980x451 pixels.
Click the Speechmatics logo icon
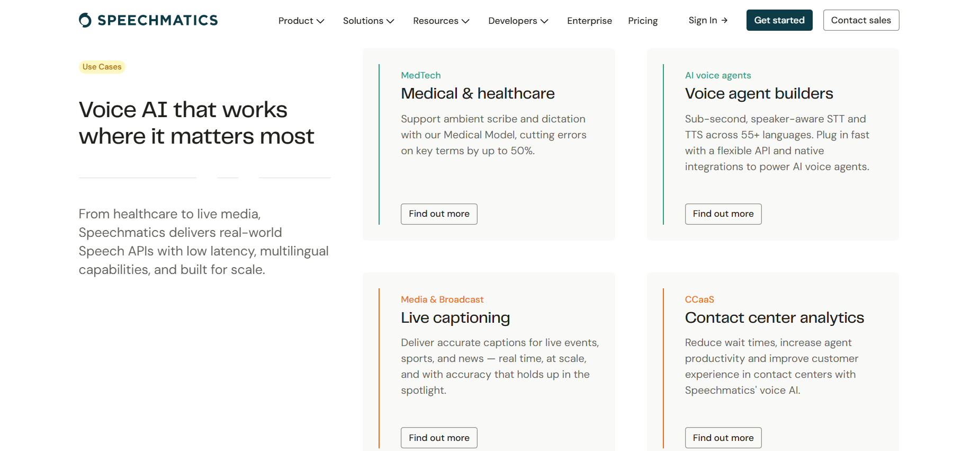pyautogui.click(x=85, y=20)
